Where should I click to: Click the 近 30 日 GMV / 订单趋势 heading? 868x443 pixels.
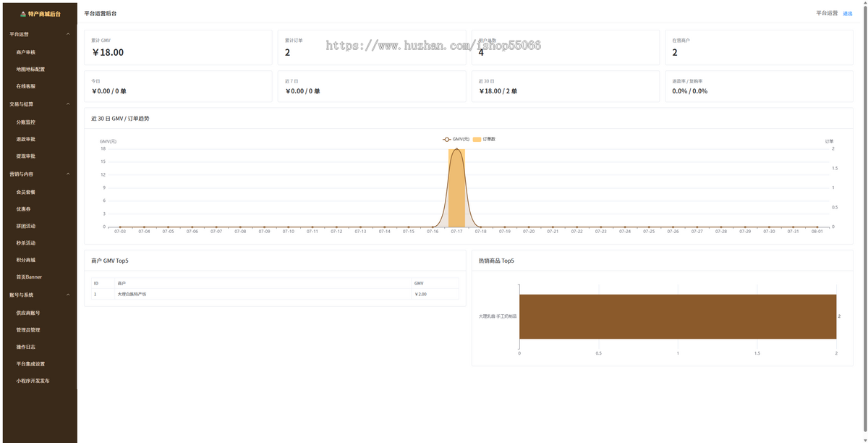(121, 118)
